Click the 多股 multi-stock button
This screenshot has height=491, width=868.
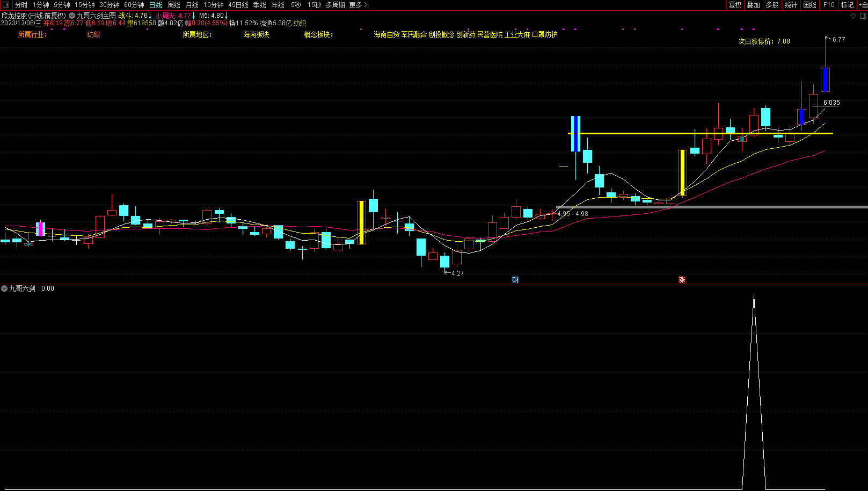coord(772,5)
